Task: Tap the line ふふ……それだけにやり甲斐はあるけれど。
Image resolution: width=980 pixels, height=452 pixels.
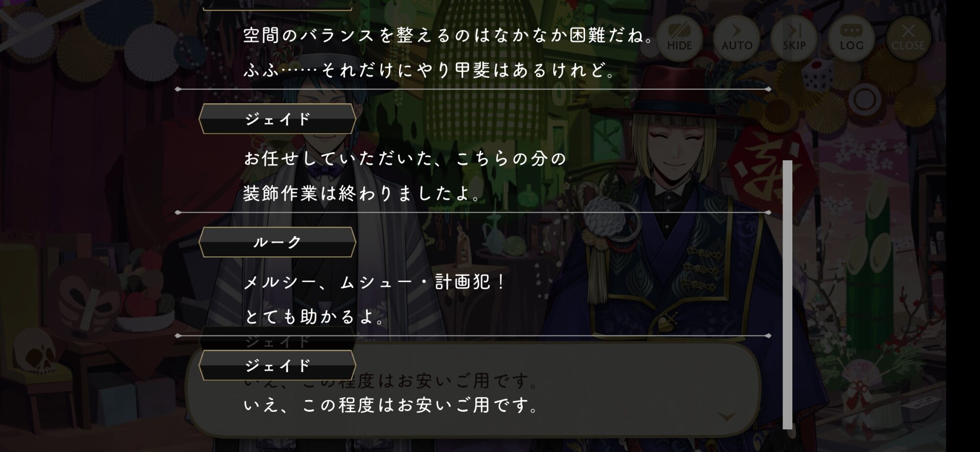Action: coord(429,71)
